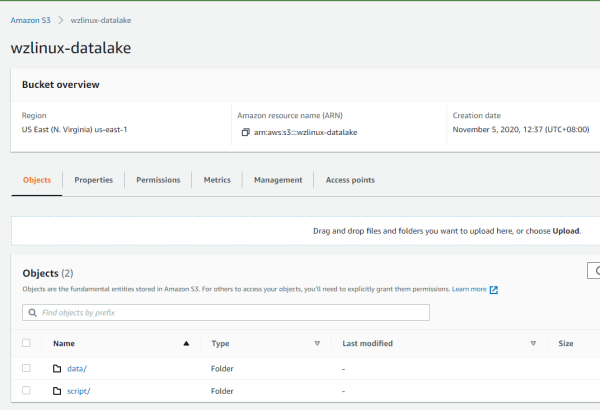Image resolution: width=600 pixels, height=410 pixels.
Task: Click the data folder icon
Action: (58, 369)
